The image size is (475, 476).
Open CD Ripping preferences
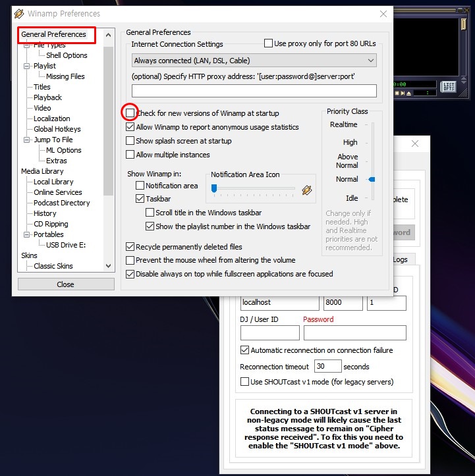tap(51, 224)
